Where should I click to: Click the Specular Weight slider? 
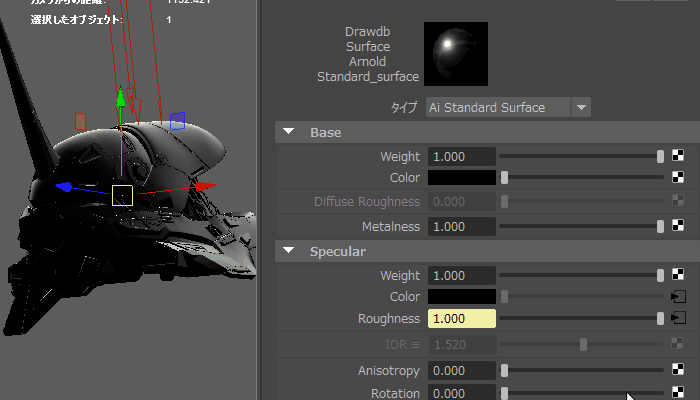tap(581, 275)
